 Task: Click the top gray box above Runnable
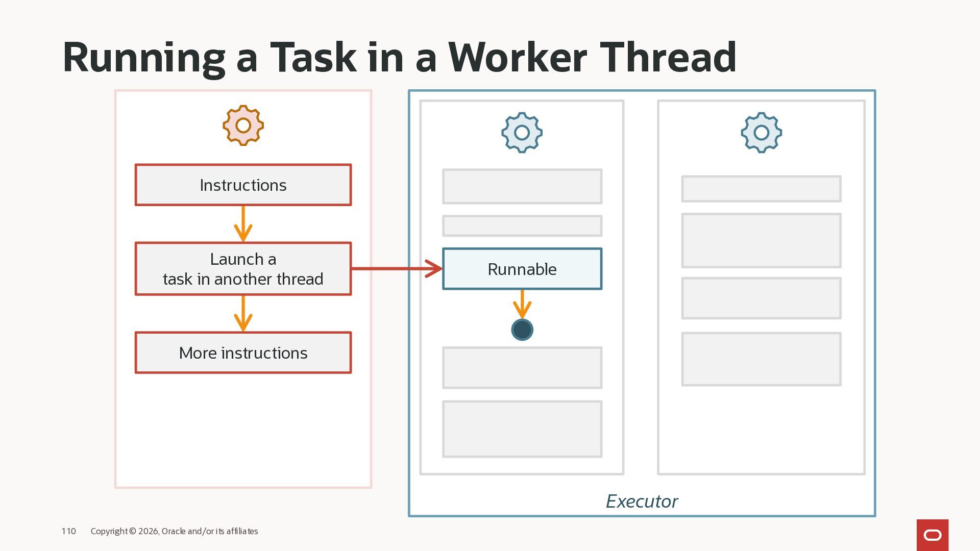[522, 187]
